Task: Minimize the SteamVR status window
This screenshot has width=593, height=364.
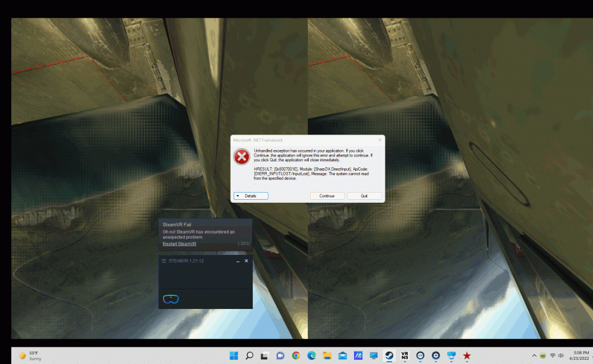Action: coord(238,261)
